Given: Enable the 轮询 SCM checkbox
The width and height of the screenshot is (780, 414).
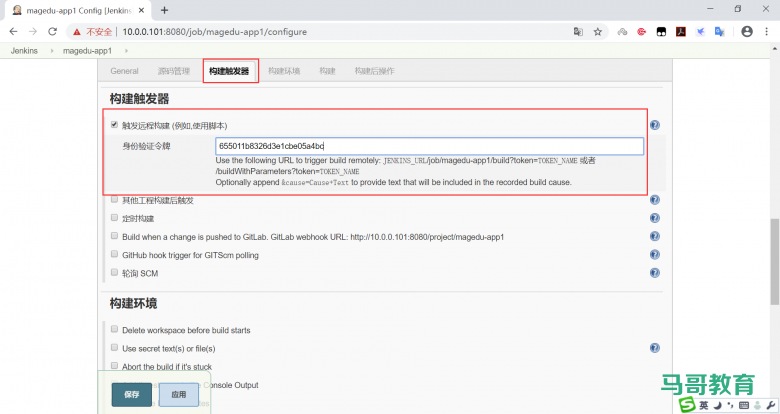Looking at the screenshot, I should tap(114, 272).
